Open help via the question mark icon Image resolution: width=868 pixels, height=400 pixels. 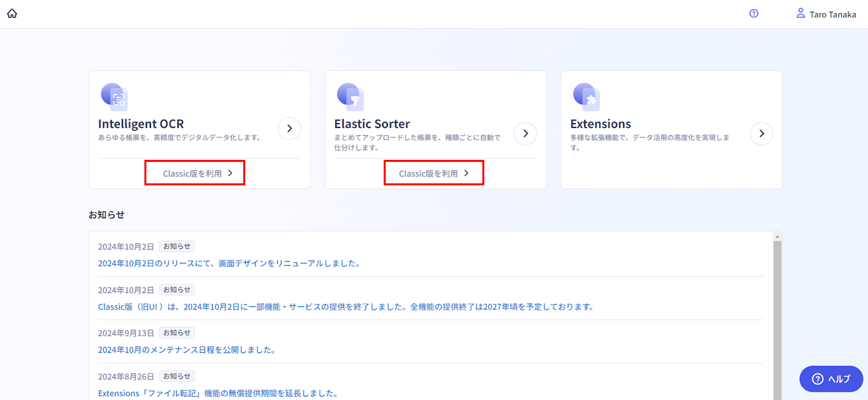(x=754, y=13)
